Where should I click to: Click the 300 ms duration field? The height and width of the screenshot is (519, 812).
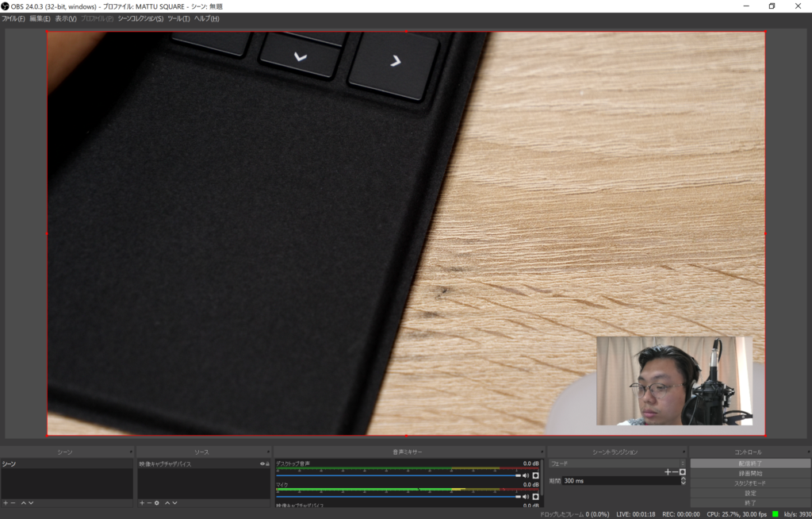[x=620, y=481]
